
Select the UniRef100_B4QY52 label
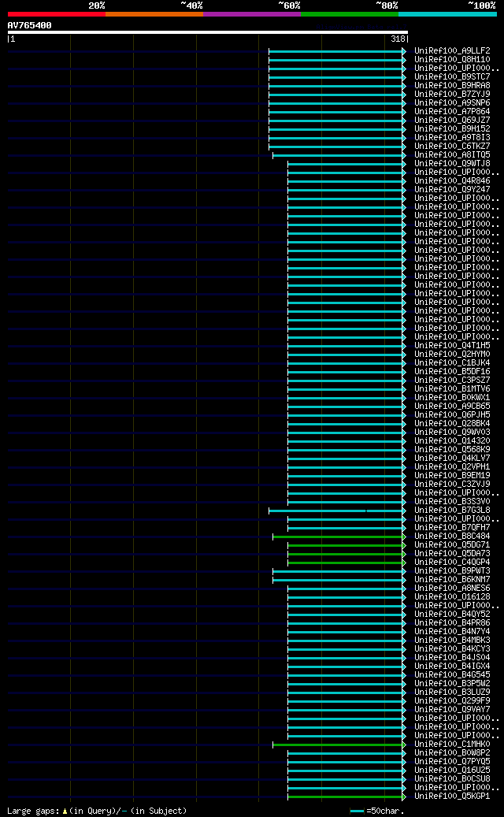coord(452,614)
